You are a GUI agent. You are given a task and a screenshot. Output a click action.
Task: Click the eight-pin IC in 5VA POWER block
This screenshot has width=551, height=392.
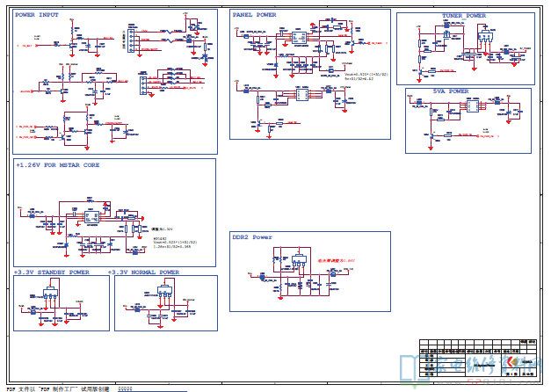tap(473, 106)
